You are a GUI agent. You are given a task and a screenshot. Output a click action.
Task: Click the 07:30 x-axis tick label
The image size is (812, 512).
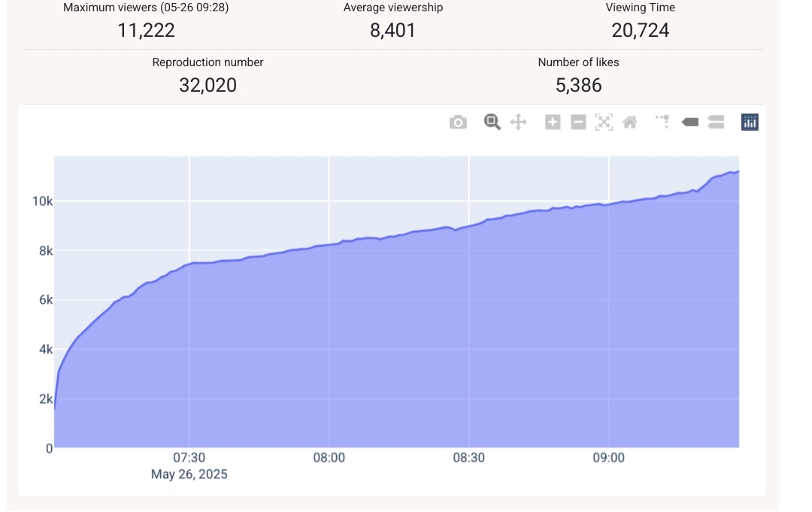(189, 458)
